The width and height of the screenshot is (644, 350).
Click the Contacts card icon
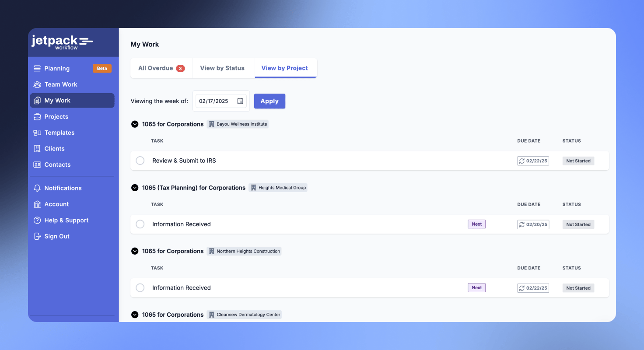pos(37,164)
